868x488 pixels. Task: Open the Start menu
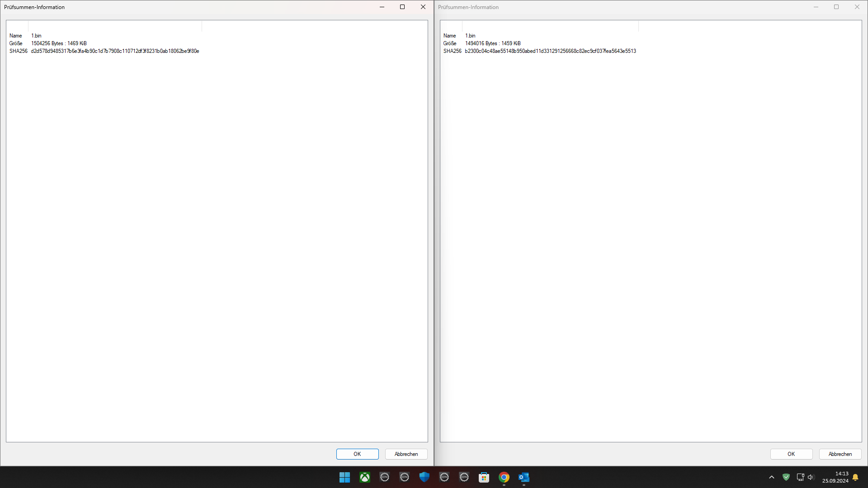point(344,477)
